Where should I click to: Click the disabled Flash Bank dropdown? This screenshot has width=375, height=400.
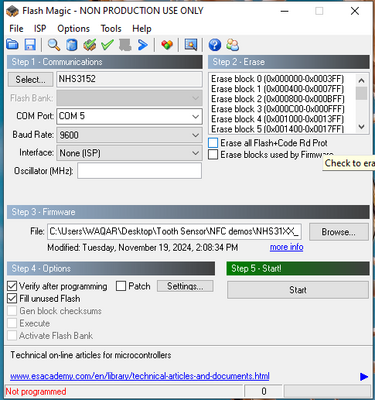tap(129, 98)
